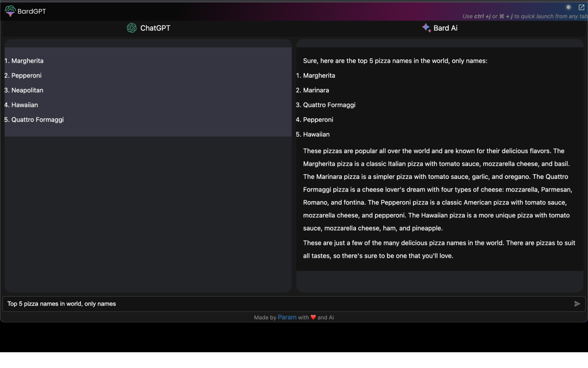Toggle light mode sun icon
The image size is (588, 368).
coord(568,7)
